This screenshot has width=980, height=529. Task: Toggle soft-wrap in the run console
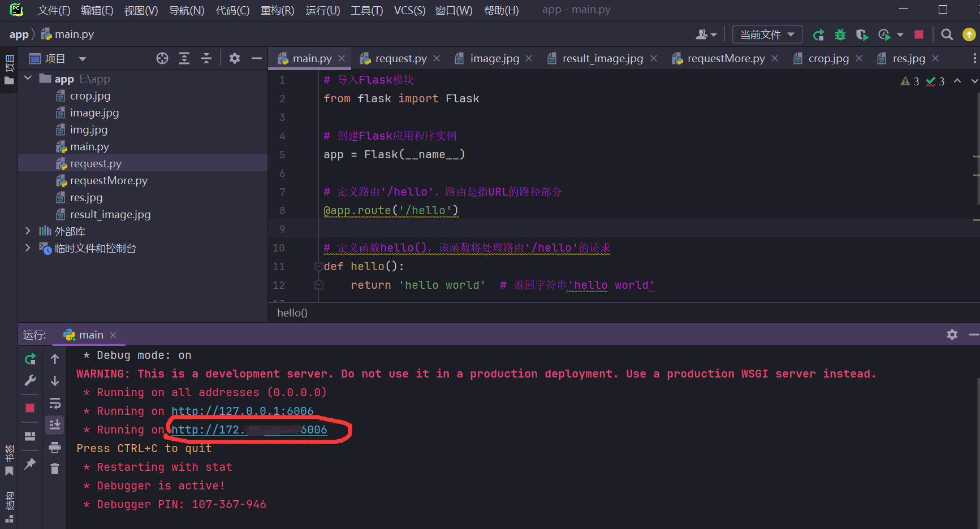55,403
